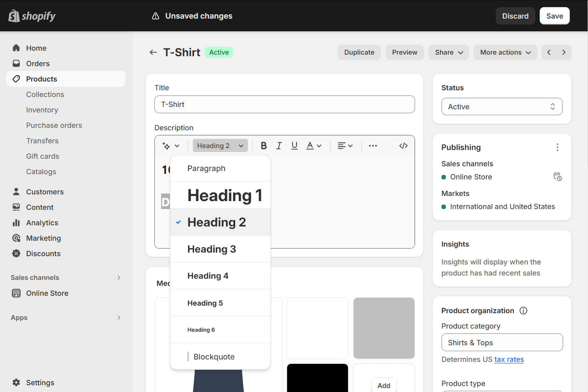
Task: Select Discounts in the left sidebar
Action: 43,253
